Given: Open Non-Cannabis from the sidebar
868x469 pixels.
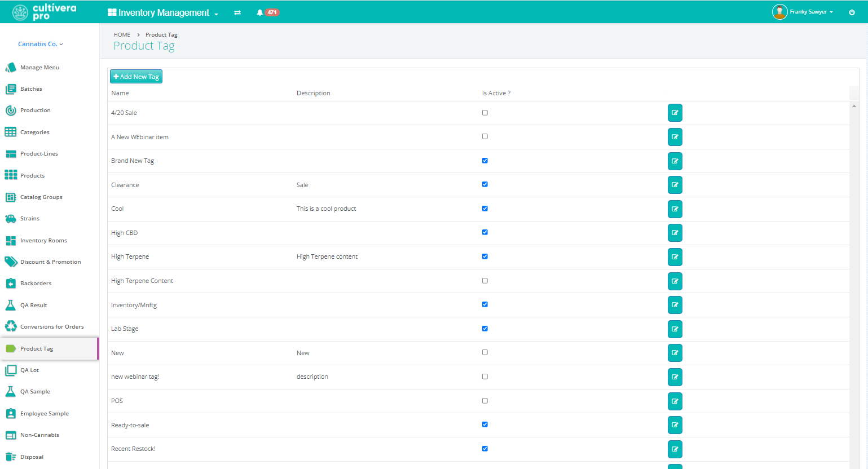Looking at the screenshot, I should pos(39,435).
